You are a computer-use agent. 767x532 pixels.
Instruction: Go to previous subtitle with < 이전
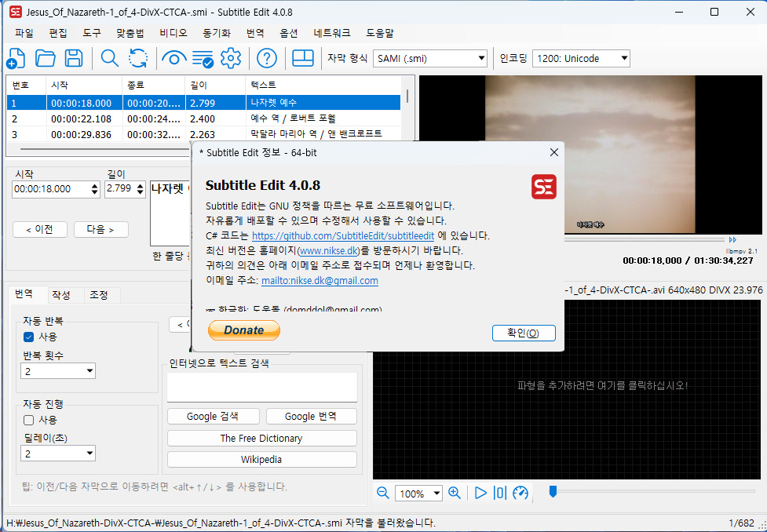point(40,229)
